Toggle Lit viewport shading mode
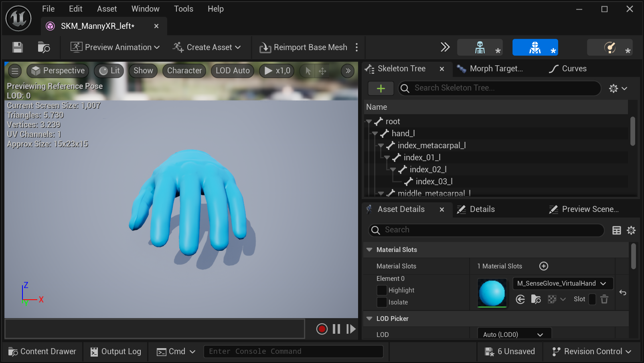This screenshot has width=644, height=363. (x=109, y=71)
